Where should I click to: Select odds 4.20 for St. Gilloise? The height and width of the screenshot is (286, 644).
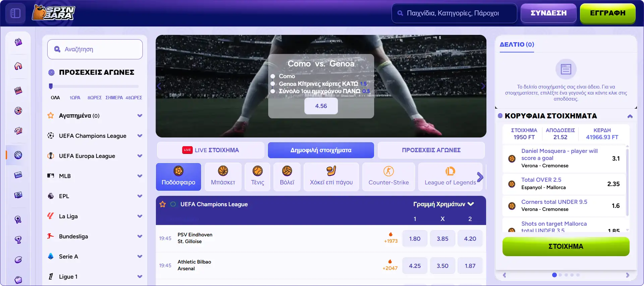click(x=470, y=239)
